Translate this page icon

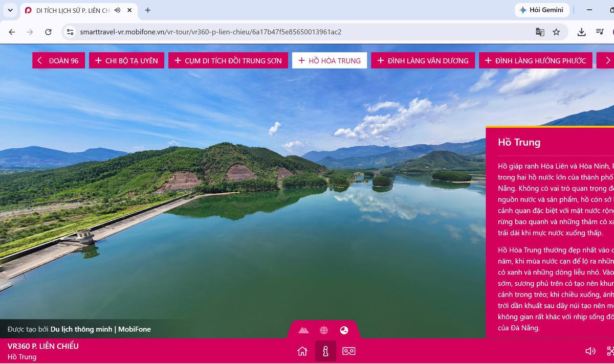tap(540, 32)
